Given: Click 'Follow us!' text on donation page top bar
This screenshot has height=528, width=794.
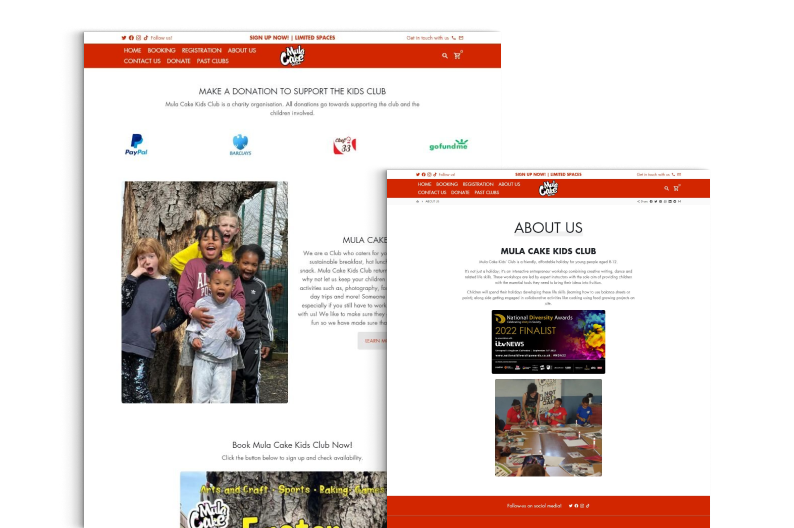Looking at the screenshot, I should [x=161, y=38].
